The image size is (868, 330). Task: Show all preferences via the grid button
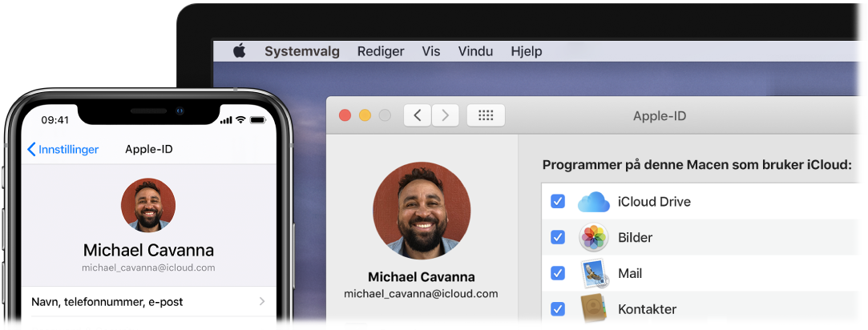pos(486,115)
